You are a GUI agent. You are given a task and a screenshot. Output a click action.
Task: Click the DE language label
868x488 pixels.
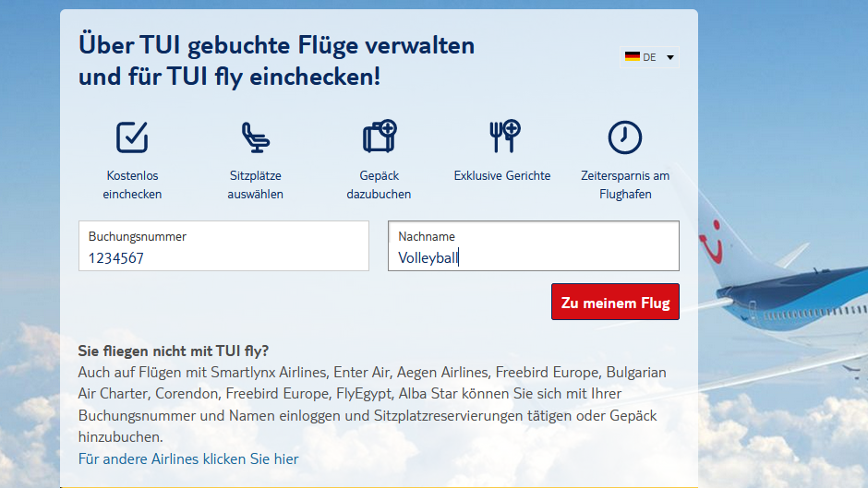(x=649, y=57)
